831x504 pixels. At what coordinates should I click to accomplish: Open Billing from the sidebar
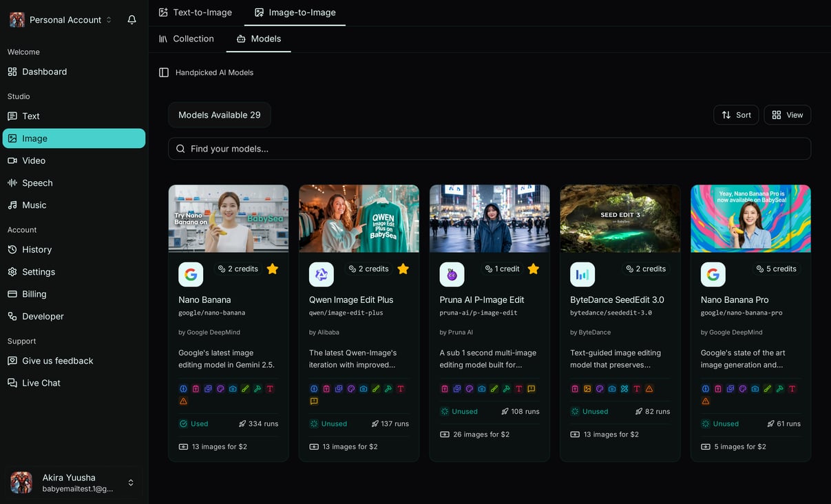coord(34,294)
